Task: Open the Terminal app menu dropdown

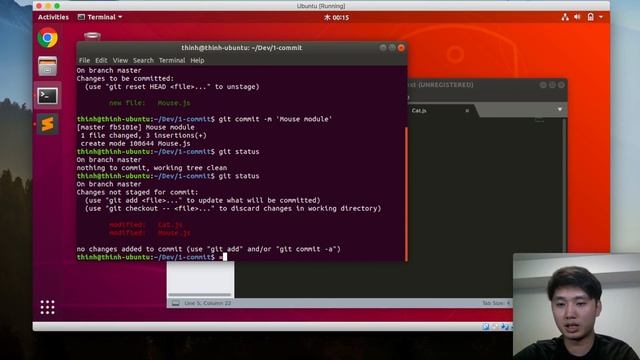Action: coord(100,17)
